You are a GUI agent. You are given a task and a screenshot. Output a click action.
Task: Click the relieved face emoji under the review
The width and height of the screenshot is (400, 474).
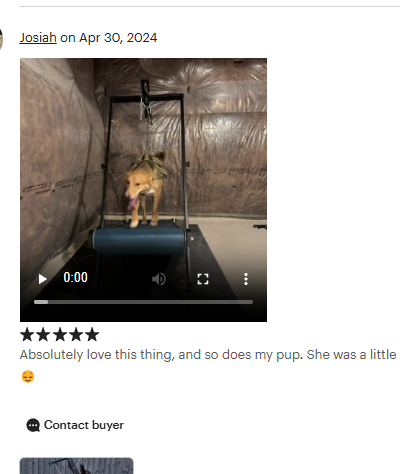[28, 377]
